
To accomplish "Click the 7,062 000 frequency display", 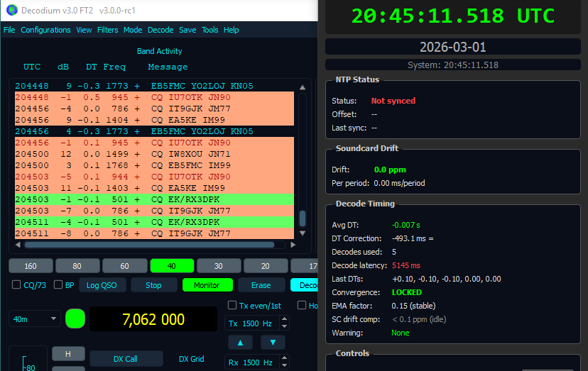I will click(x=153, y=319).
